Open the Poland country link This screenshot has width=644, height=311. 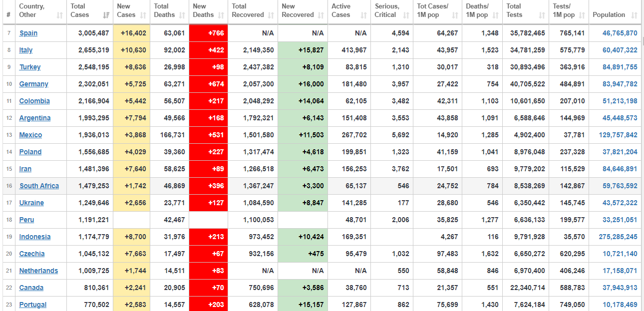30,152
